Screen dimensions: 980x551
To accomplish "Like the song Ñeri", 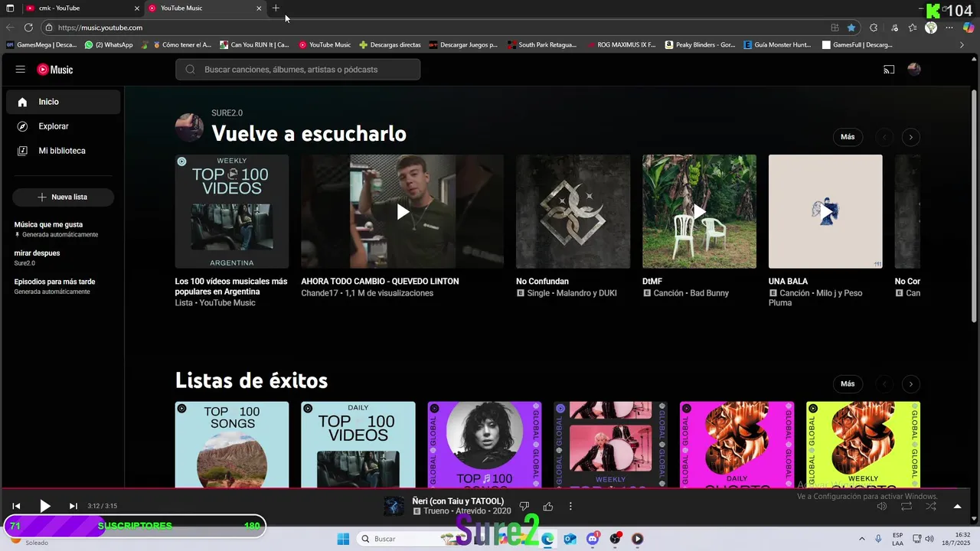I will (548, 506).
